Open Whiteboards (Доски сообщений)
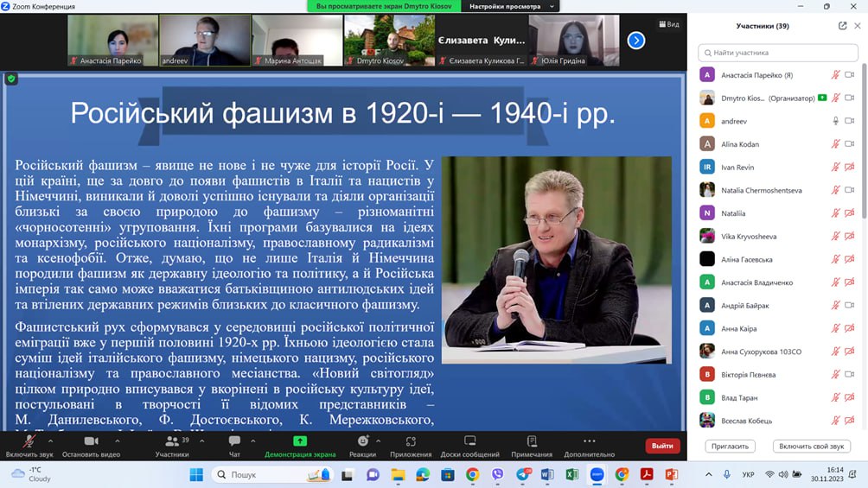Screen dimensions: 868x488 click(470, 441)
